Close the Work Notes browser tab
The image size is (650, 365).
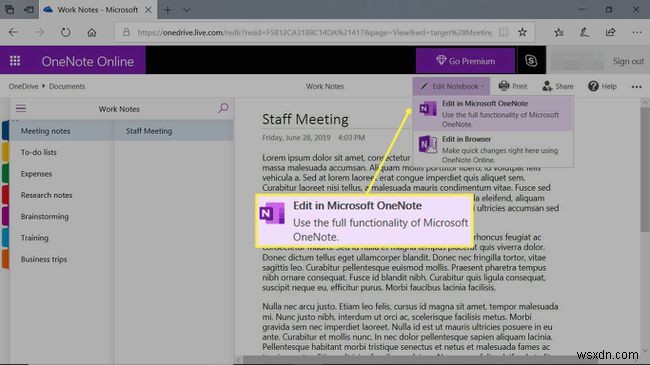coord(148,10)
